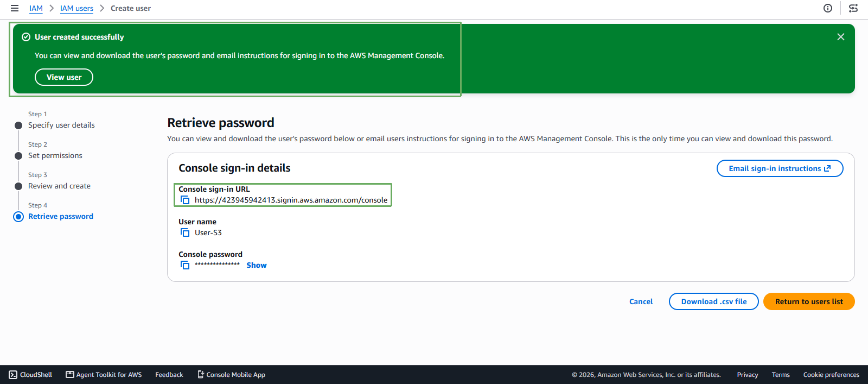Click the User-S3 user name text
The width and height of the screenshot is (868, 384).
(x=208, y=233)
